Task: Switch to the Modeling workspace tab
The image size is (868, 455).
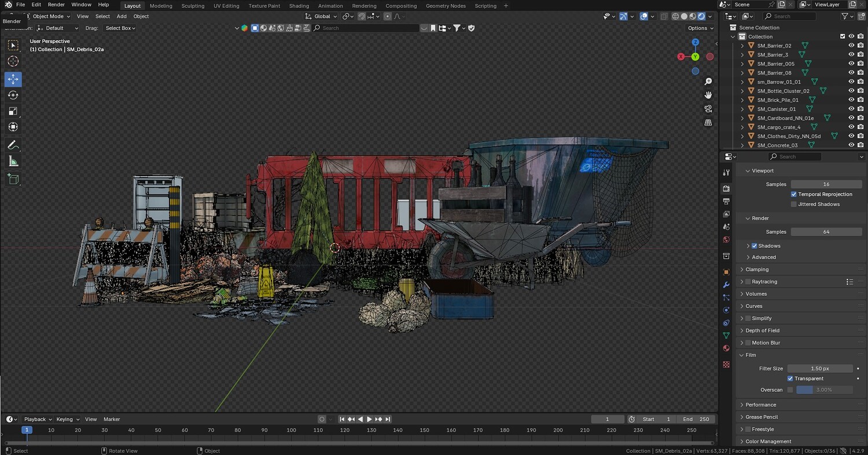Action: [x=161, y=6]
